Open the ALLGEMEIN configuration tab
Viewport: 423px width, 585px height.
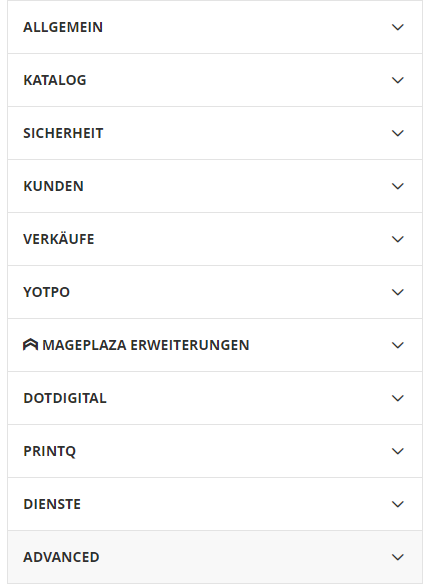tap(63, 27)
